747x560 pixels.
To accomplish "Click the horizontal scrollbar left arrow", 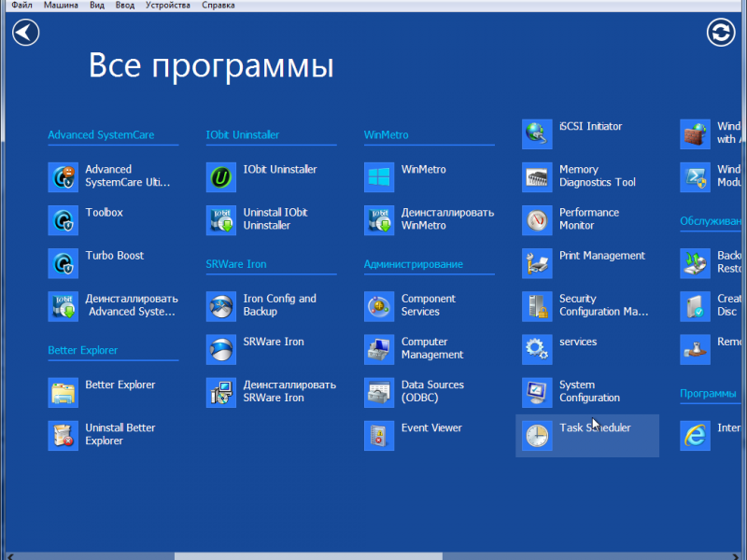I will (10, 556).
